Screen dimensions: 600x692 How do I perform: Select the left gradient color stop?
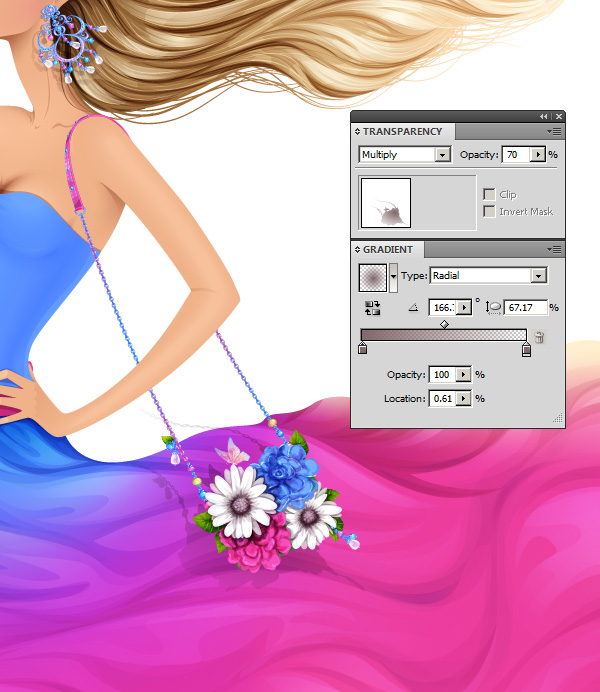pos(362,350)
